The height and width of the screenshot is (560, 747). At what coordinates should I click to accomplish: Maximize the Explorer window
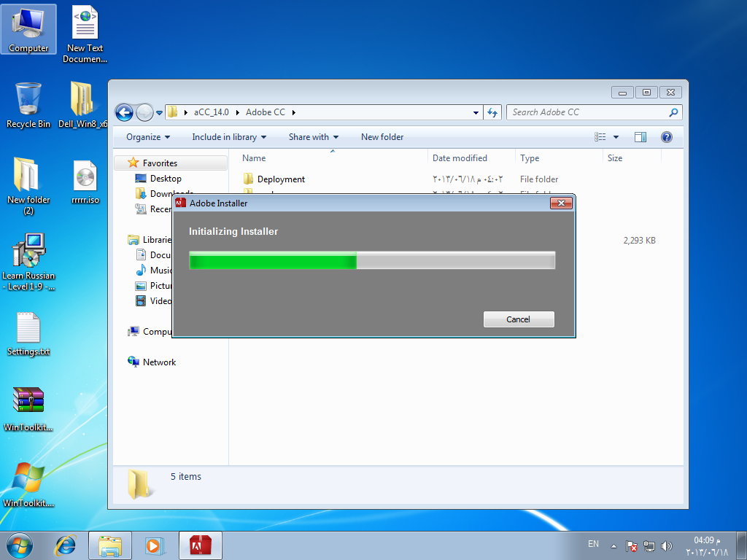[x=646, y=93]
